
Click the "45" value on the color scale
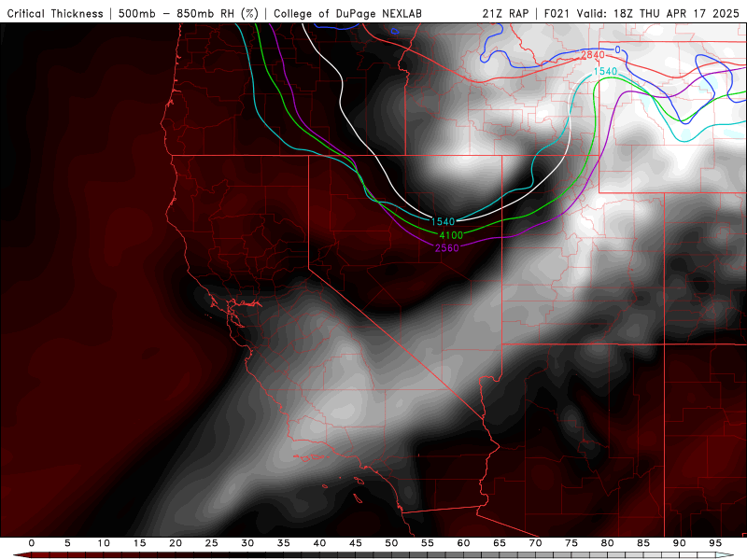(356, 543)
